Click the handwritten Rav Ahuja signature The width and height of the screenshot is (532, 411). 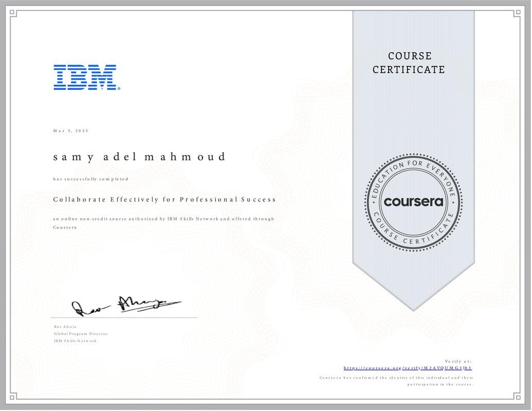tap(126, 306)
